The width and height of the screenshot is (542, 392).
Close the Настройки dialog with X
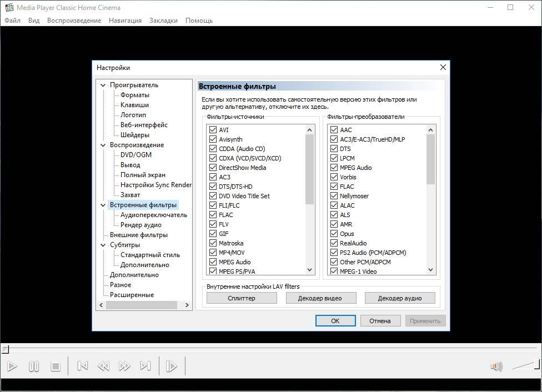[x=443, y=67]
